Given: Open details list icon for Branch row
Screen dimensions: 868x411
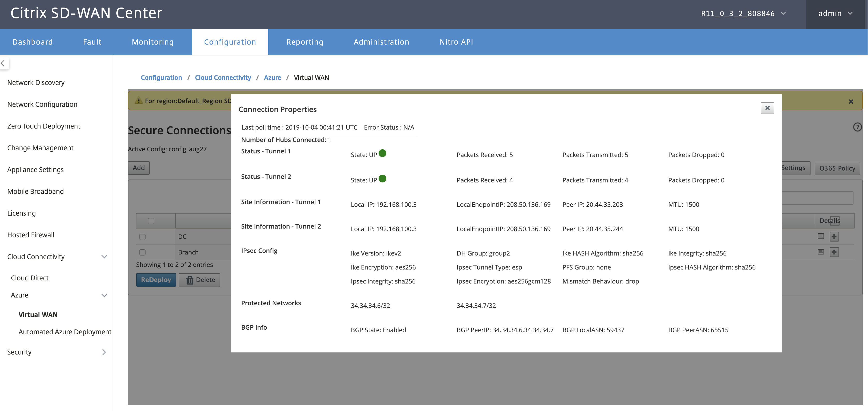Looking at the screenshot, I should tap(821, 252).
